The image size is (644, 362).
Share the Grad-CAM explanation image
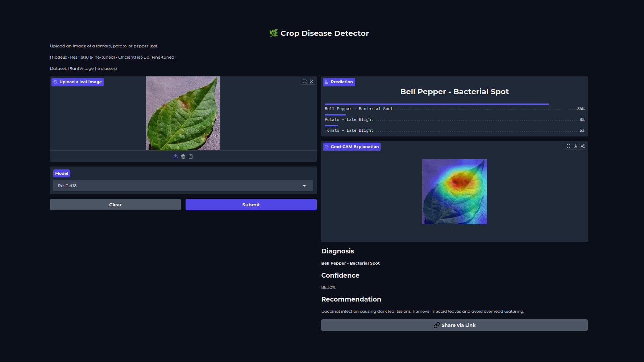(x=583, y=146)
